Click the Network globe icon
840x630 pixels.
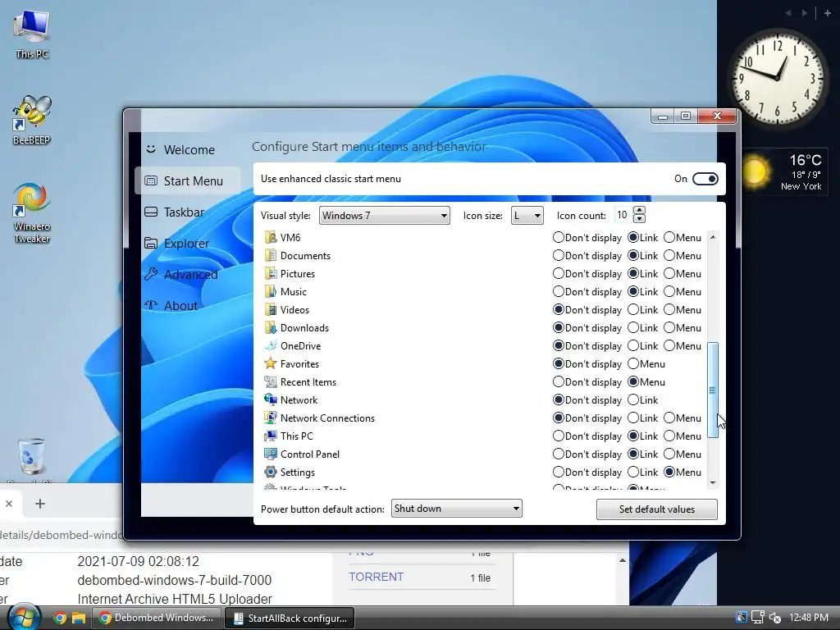coord(271,399)
